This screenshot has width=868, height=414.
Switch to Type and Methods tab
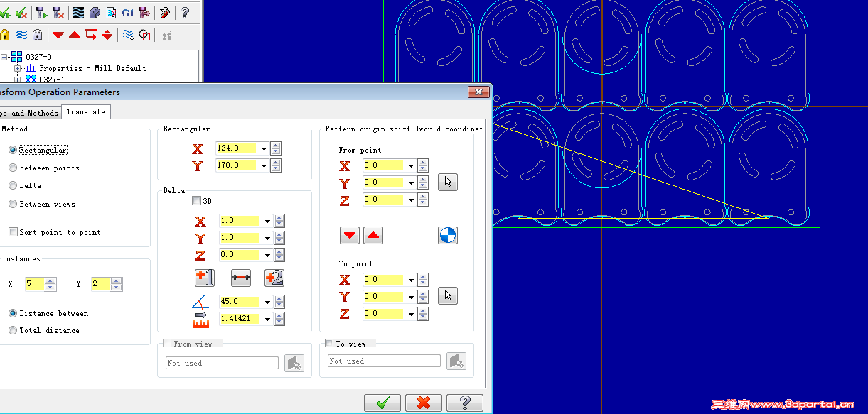pyautogui.click(x=30, y=113)
